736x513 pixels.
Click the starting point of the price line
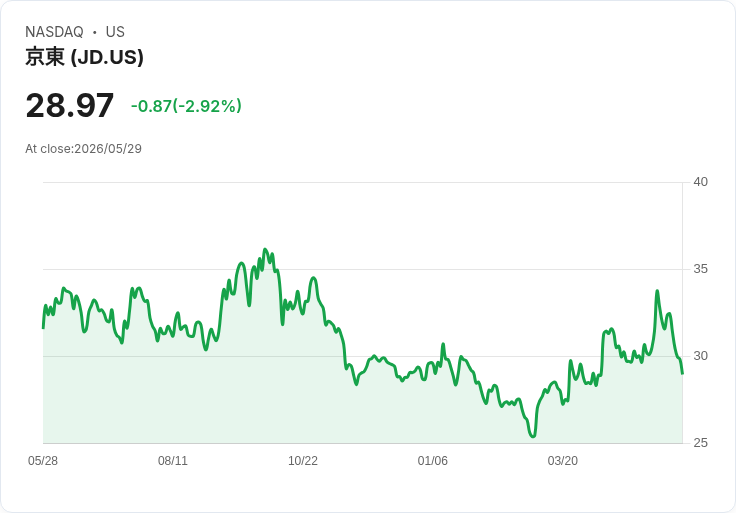pos(43,328)
